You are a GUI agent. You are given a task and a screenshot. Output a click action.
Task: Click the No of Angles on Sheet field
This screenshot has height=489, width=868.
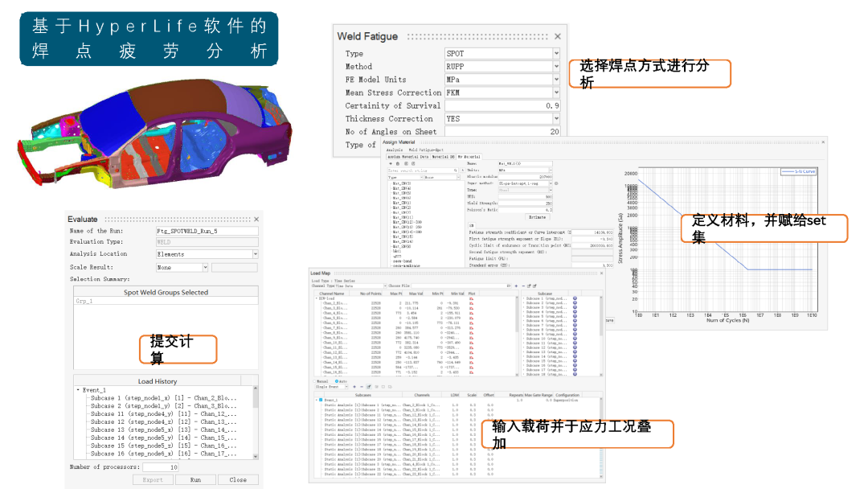click(502, 131)
